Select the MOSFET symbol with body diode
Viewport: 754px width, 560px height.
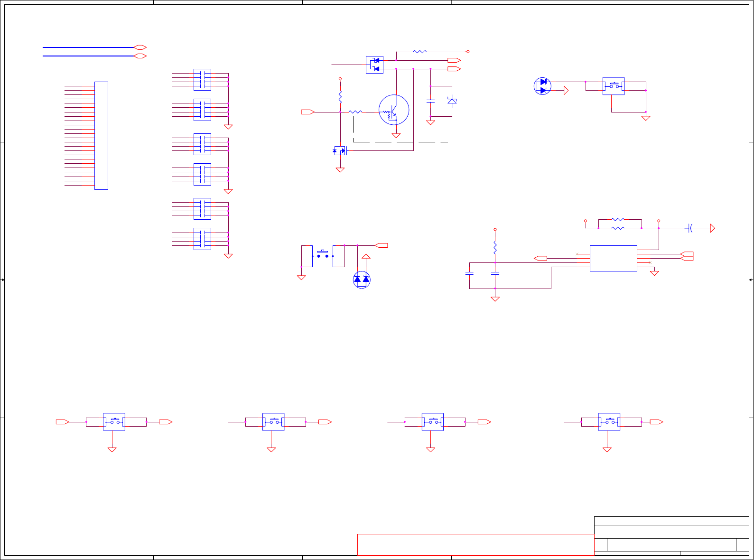[340, 150]
